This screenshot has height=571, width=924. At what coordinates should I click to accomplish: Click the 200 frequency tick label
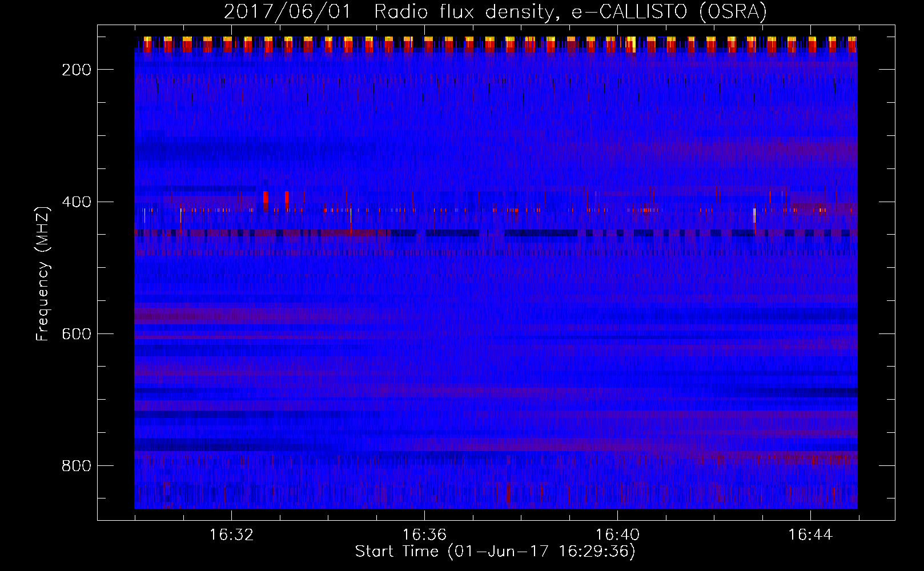tap(77, 70)
